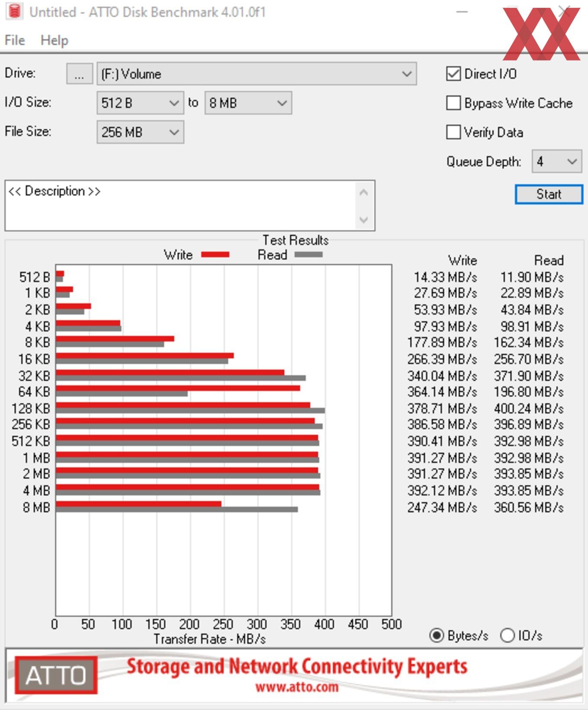Viewport: 588px width, 710px height.
Task: Click the 4 KB write value 97.93 MB/s
Action: 445,327
